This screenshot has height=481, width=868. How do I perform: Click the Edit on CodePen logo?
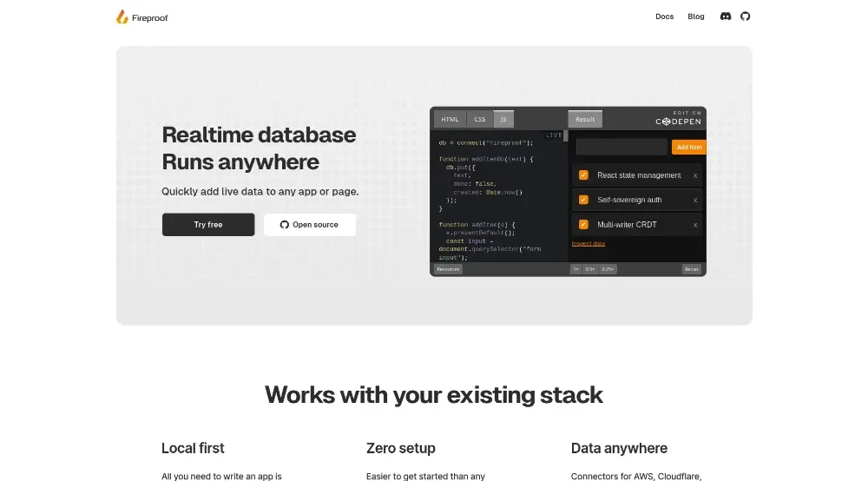pos(678,118)
